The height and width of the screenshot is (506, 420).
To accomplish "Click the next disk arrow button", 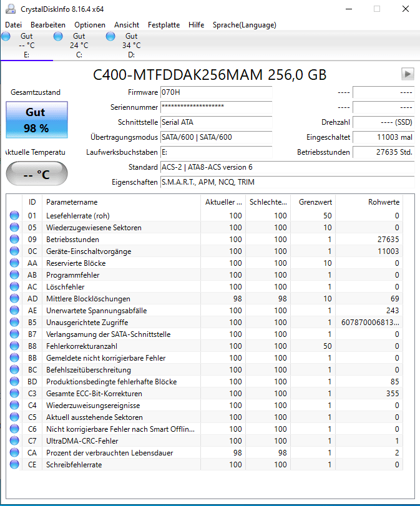I will [x=408, y=74].
